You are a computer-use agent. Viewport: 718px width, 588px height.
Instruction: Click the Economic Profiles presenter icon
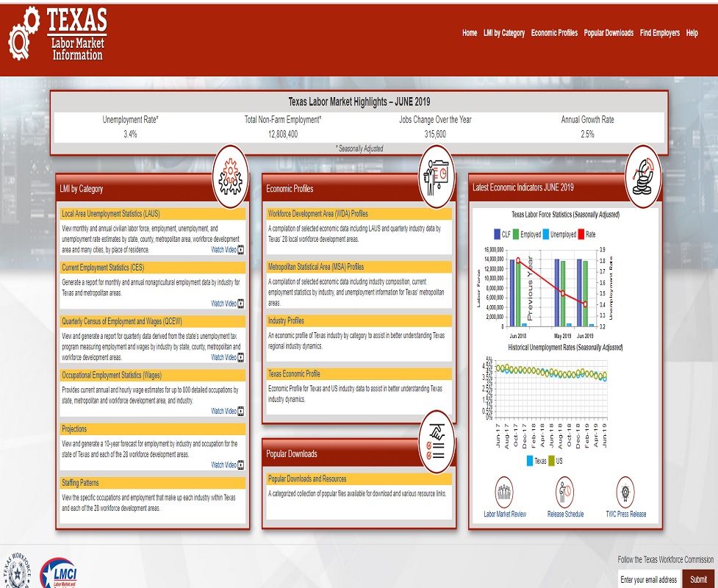tap(437, 177)
